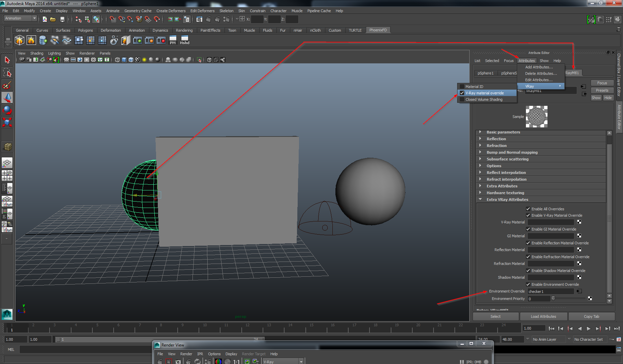Click the Focus button in Attribute Editor
623x364 pixels.
602,83
